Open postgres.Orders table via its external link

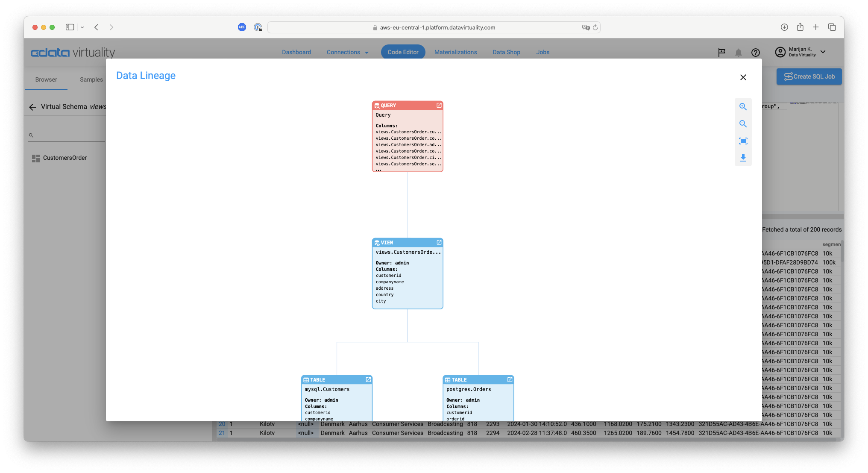point(509,379)
